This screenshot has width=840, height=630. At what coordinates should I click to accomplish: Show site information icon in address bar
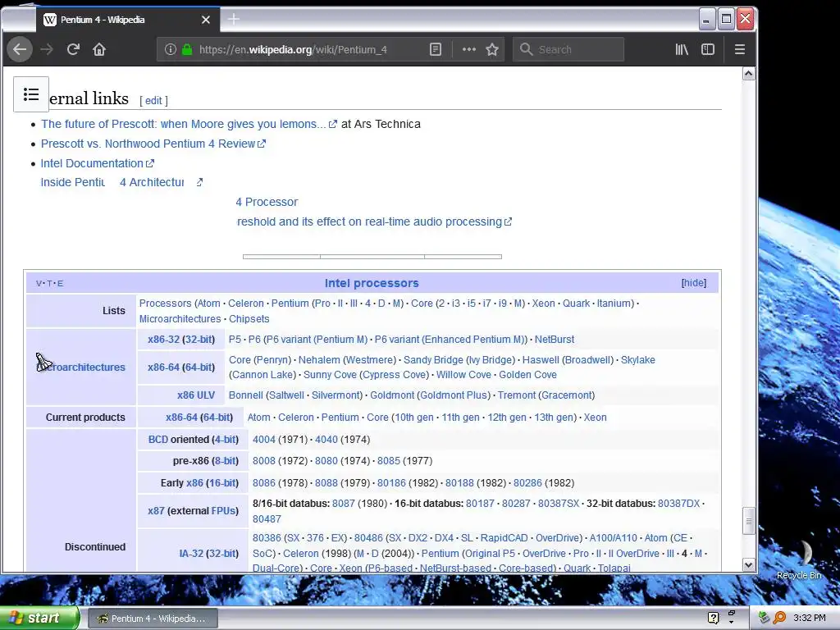click(x=171, y=50)
